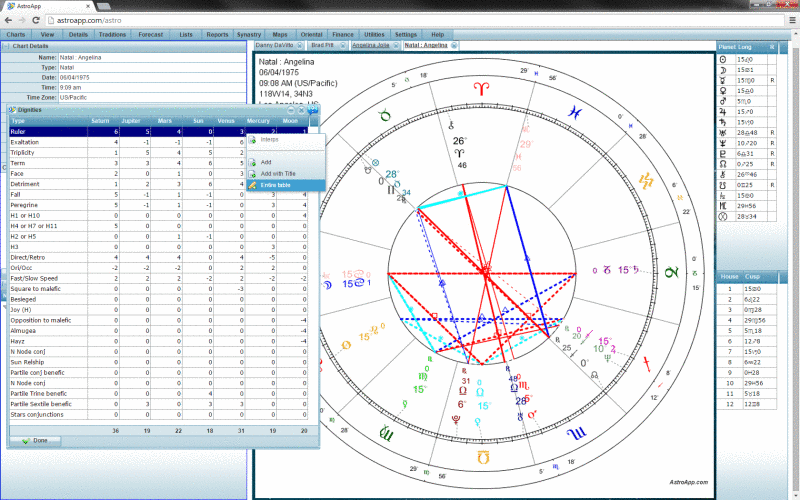This screenshot has height=500, width=800.
Task: Close the Danny DeVito chart tab
Action: click(299, 45)
